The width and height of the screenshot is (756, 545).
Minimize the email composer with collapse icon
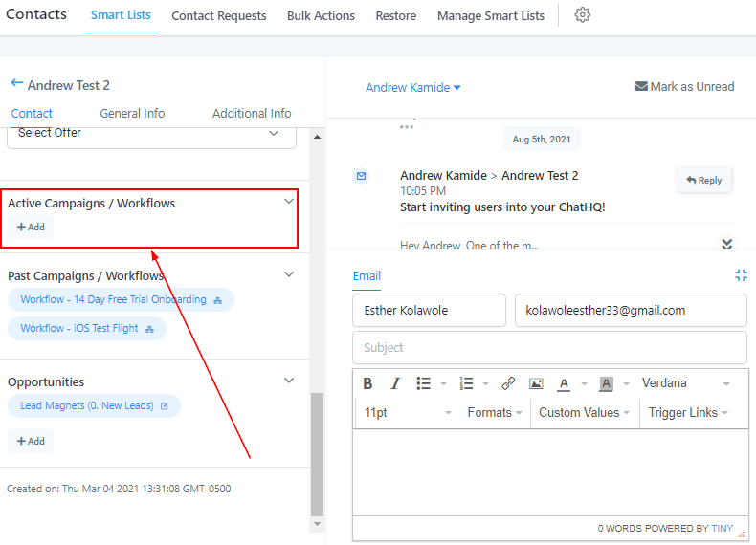[x=741, y=275]
